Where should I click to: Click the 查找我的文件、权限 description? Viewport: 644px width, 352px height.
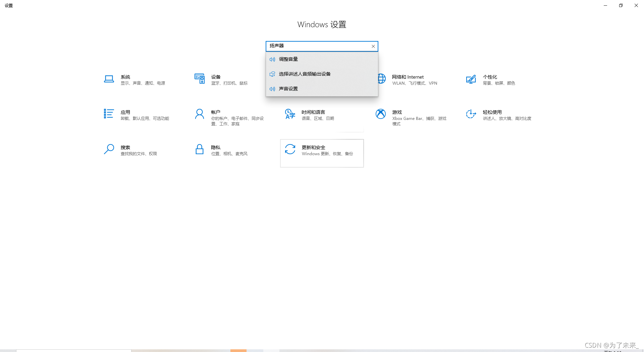pyautogui.click(x=139, y=154)
